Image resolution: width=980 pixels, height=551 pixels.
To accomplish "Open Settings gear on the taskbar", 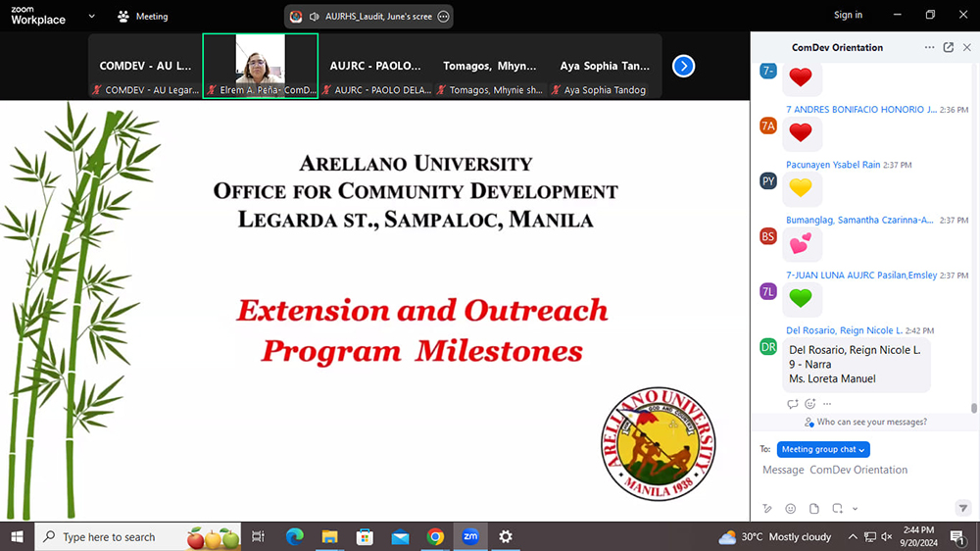I will (506, 536).
